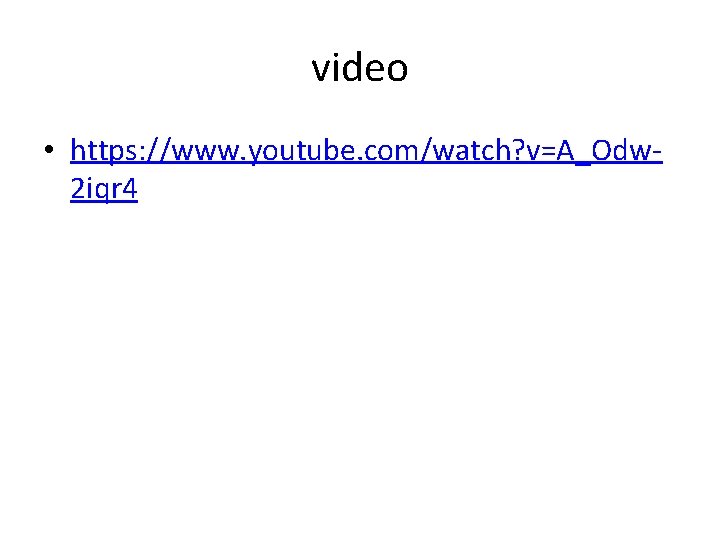Click the slash before 'watch'
Screen dimensions: 720x540
click(425, 151)
